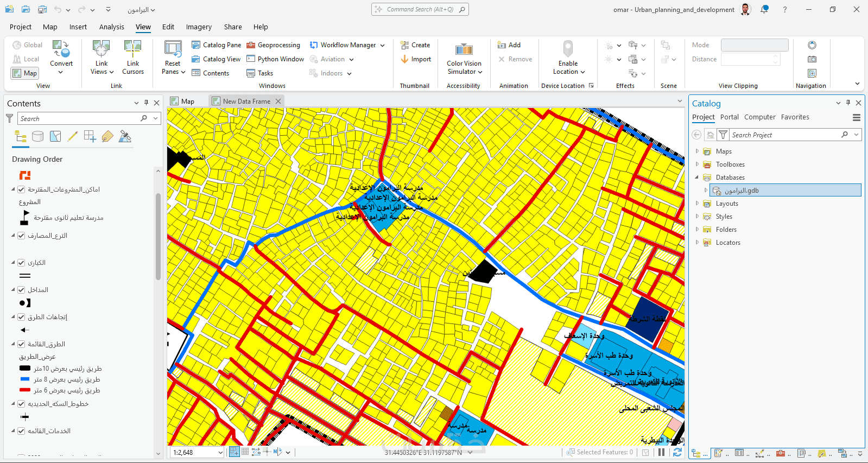The image size is (868, 463).
Task: Toggle visibility of اماكن_المشروعات_المقترحة layer
Action: point(21,189)
